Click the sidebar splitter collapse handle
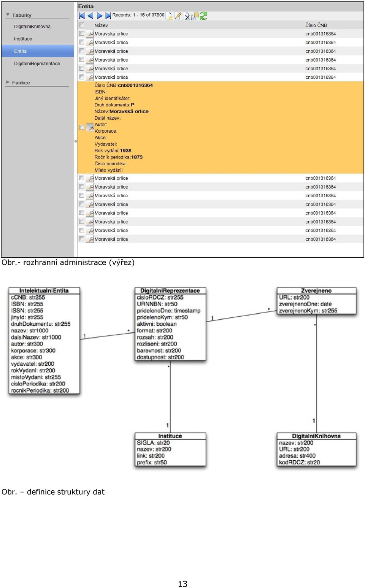 click(x=76, y=141)
